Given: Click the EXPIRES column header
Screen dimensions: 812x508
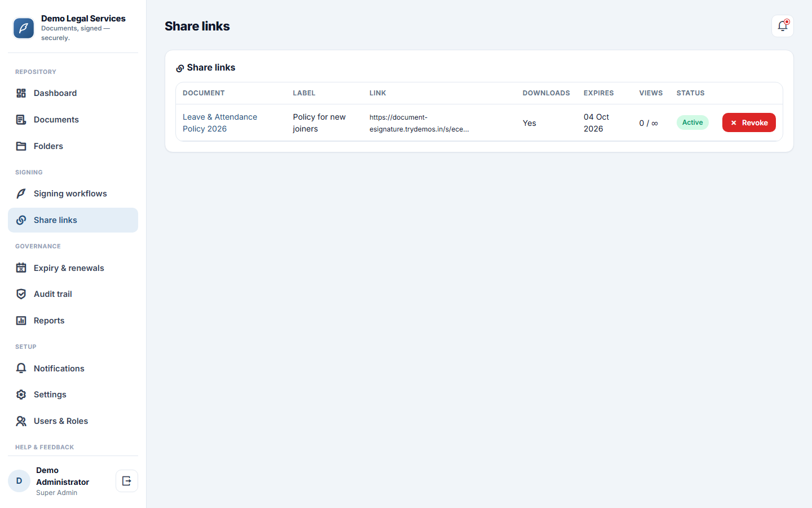Looking at the screenshot, I should point(598,93).
